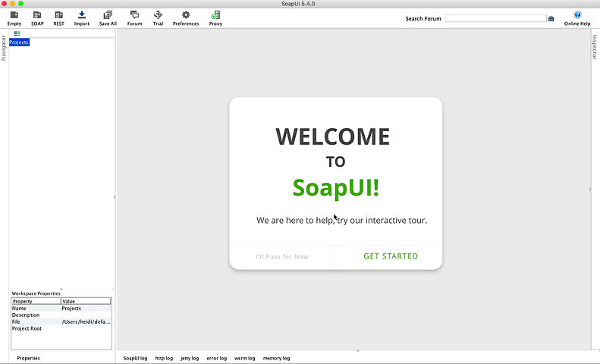Click I'll Pass for Now
600x364 pixels.
[282, 256]
